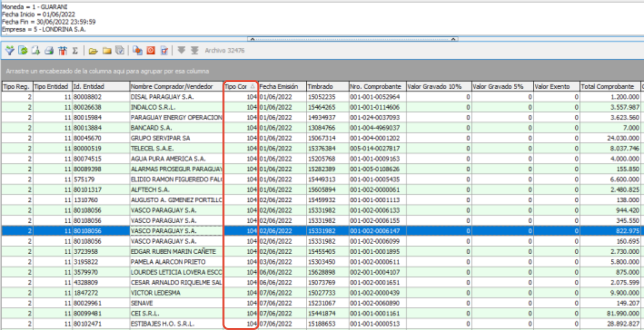Viewport: 644px width, 330px height.
Task: Select the EDGAR RUBEN MARIN CAÑETE cell
Action: pyautogui.click(x=176, y=251)
